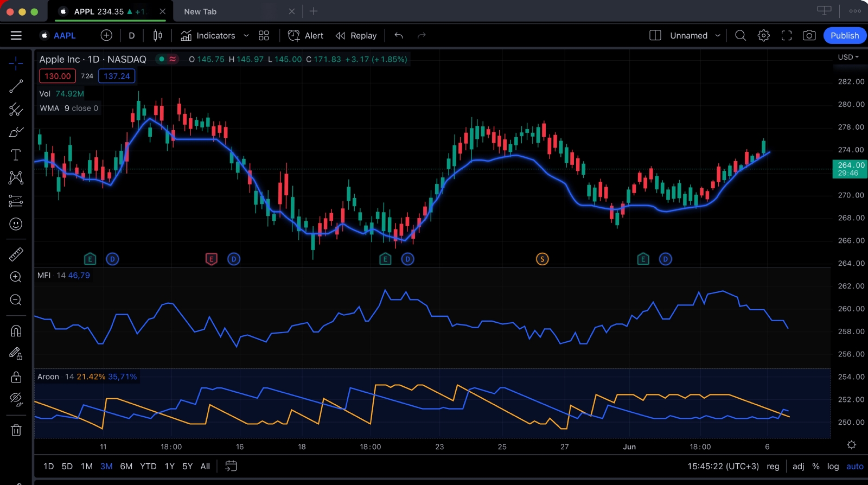Select the 6M time range
Image resolution: width=868 pixels, height=485 pixels.
[126, 466]
